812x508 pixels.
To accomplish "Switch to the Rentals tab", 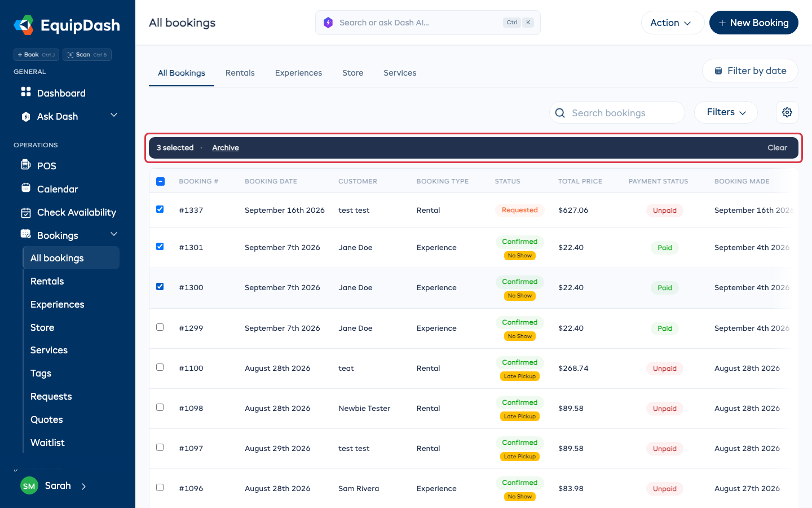I will pos(240,73).
